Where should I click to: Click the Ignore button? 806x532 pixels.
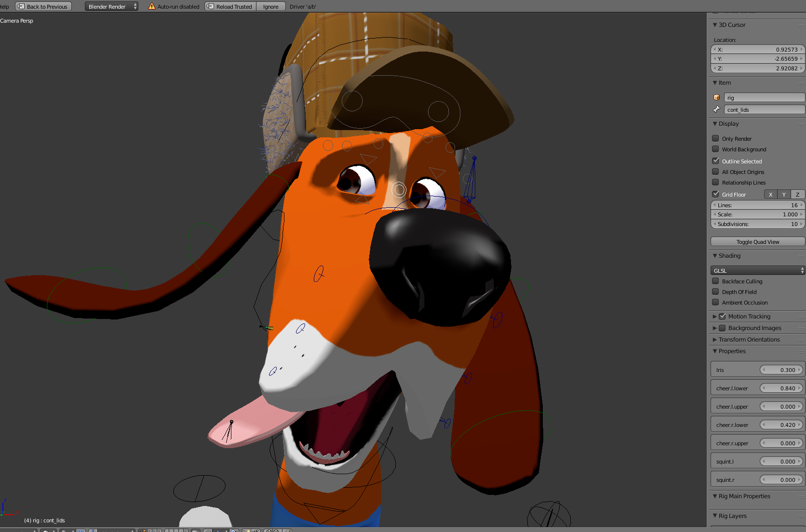(x=270, y=6)
